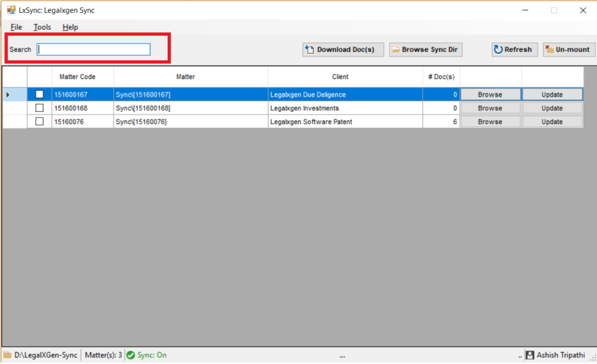
Task: Open the Help menu
Action: click(x=70, y=27)
